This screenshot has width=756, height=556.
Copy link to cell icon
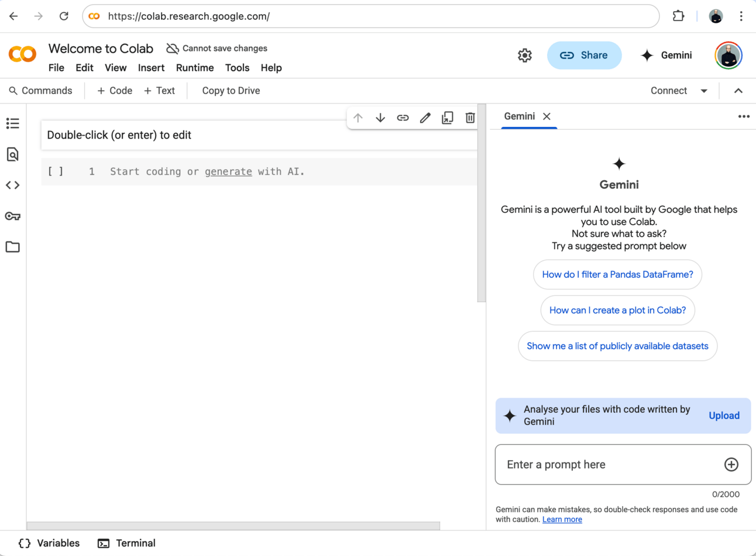[x=403, y=118]
